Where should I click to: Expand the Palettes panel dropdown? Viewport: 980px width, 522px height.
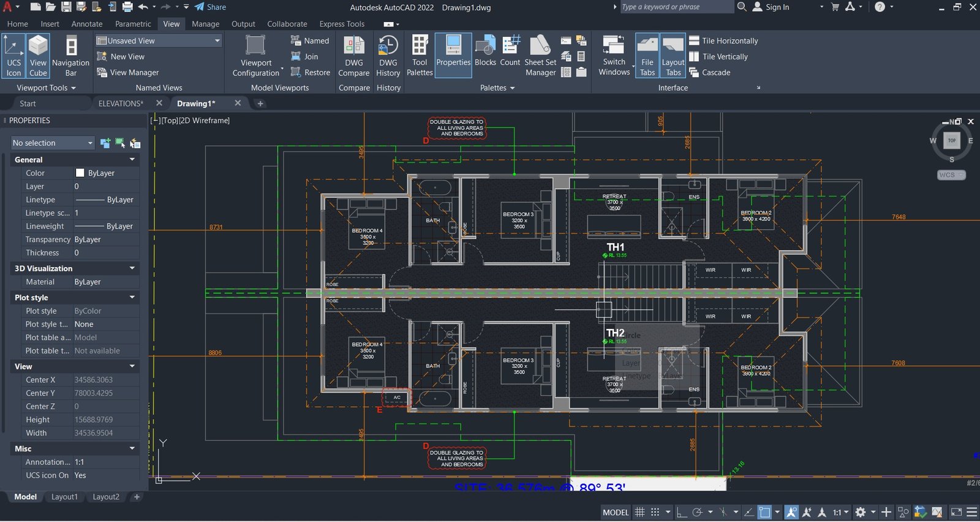(x=497, y=88)
